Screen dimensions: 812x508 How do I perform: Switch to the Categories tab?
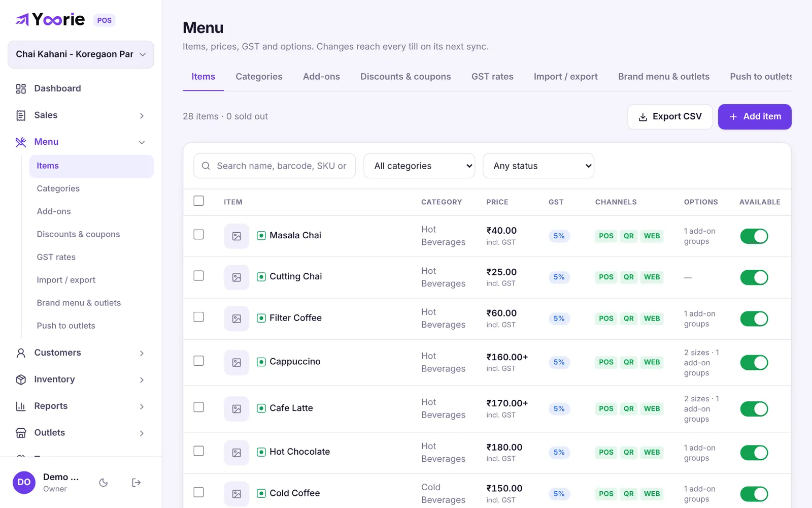point(259,77)
